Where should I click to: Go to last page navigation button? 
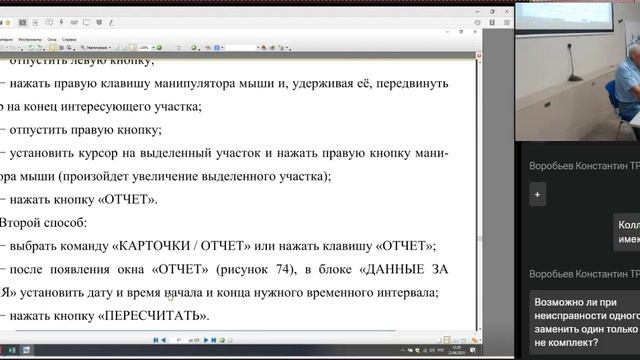(213, 340)
